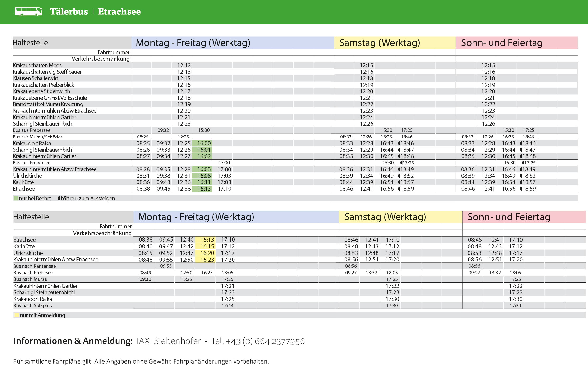Image resolution: width=588 pixels, height=374 pixels.
Task: Click the upper table Haltestelle column header
Action: tap(30, 43)
